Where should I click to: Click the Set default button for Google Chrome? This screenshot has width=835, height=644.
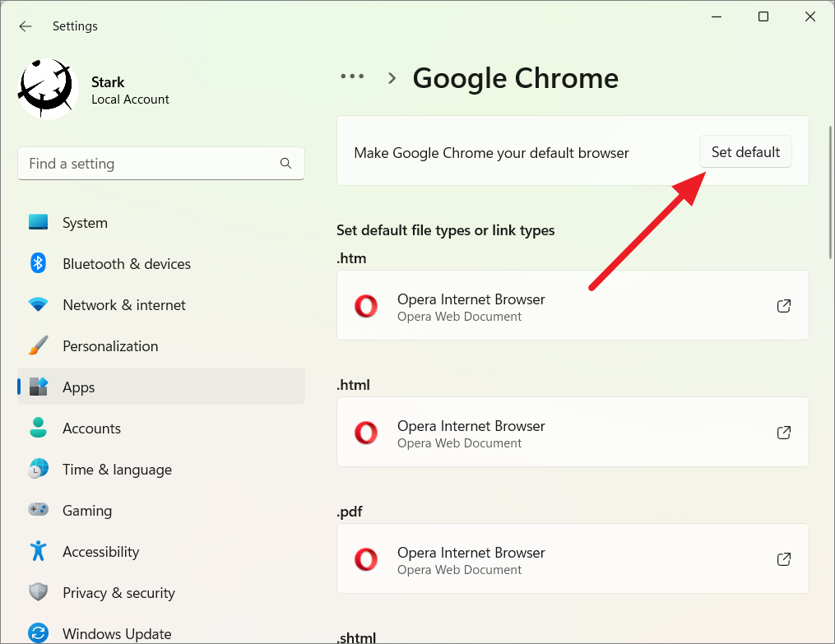745,151
